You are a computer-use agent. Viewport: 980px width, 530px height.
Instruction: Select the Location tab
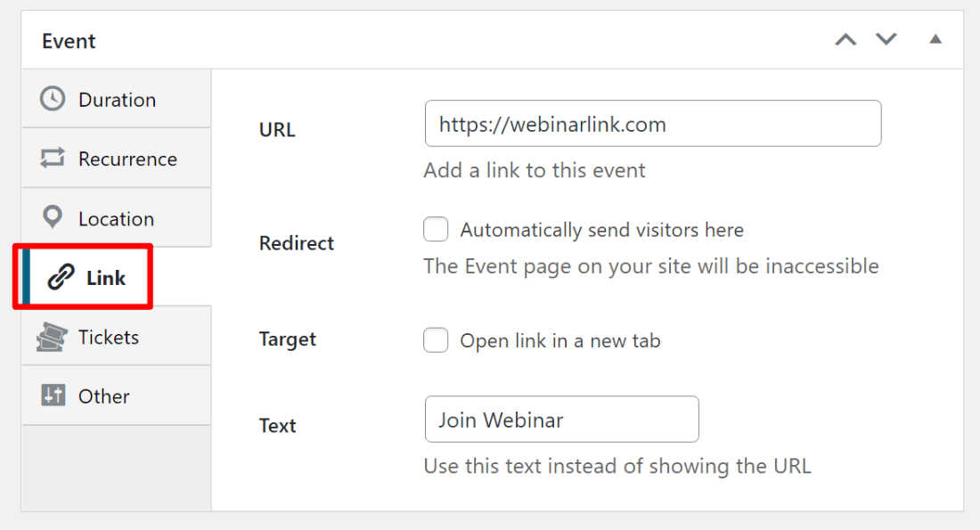116,218
